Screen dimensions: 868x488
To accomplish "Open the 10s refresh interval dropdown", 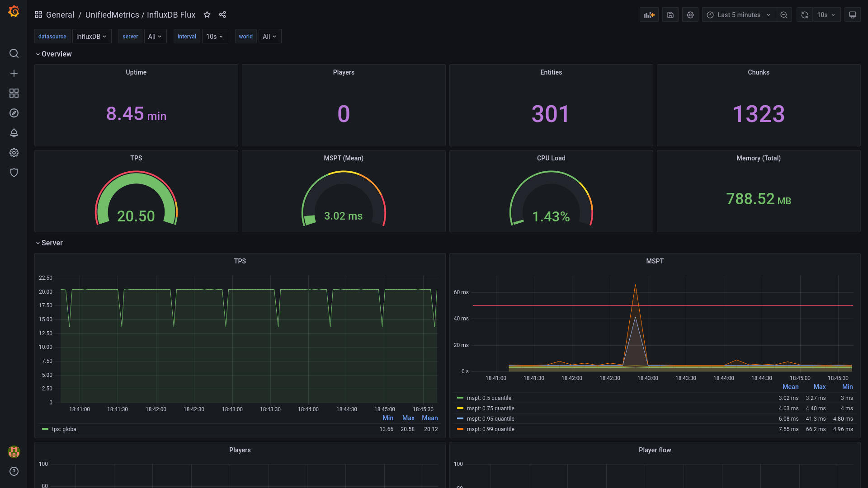I will (826, 15).
